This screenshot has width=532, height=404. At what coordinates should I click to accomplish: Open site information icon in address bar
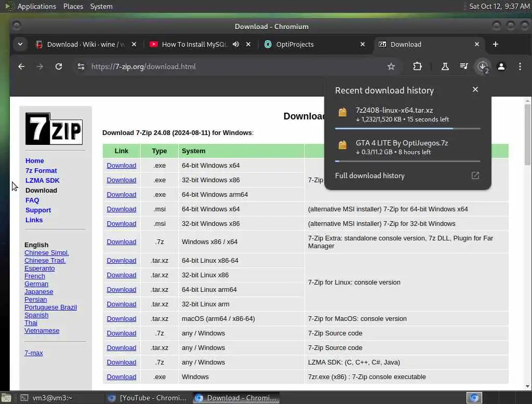(x=81, y=66)
